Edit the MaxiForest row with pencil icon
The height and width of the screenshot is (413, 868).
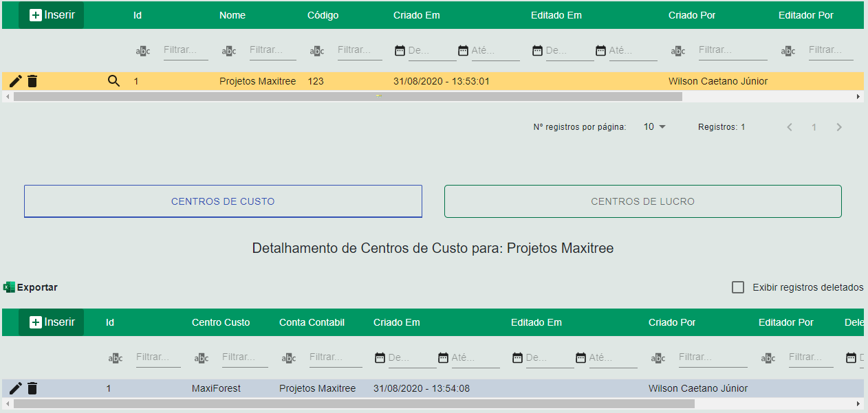[x=15, y=388]
